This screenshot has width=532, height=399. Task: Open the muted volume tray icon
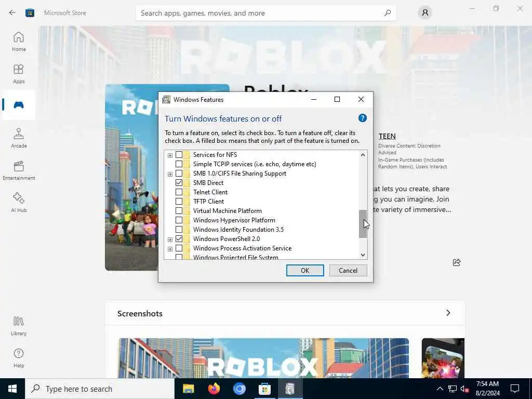(x=465, y=389)
